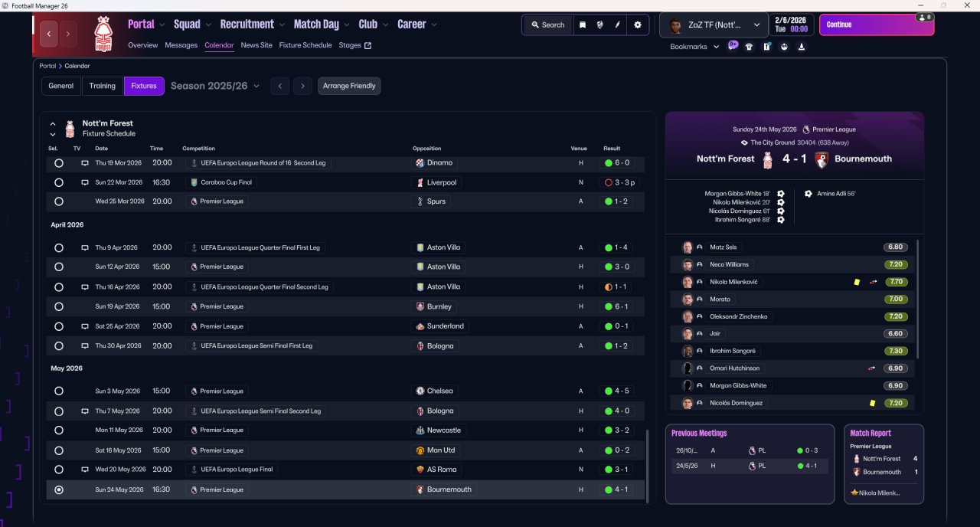Click the pencil edit icon in top bar
980x527 pixels.
coord(618,25)
